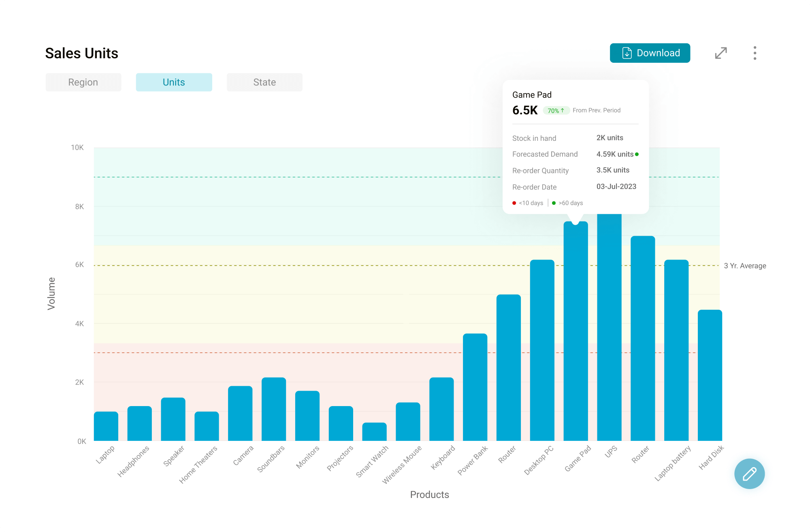The height and width of the screenshot is (532, 810).
Task: Click the 'Power Bank' x-axis label
Action: click(x=473, y=460)
